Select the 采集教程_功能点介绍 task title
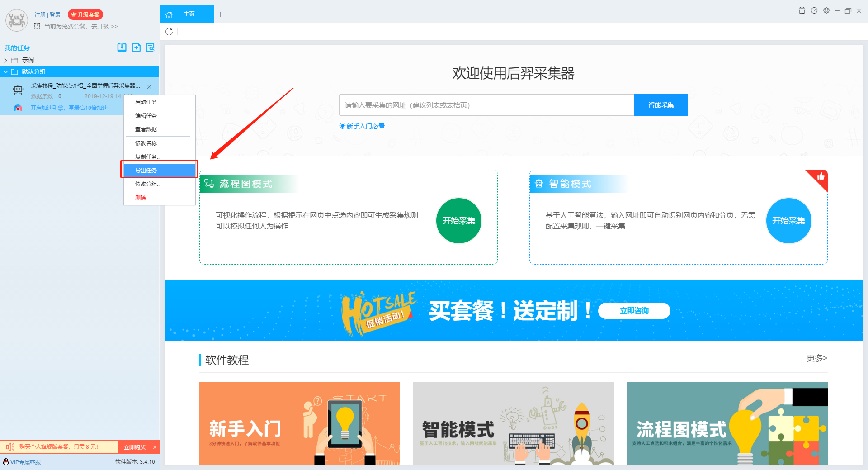This screenshot has width=868, height=470. click(x=85, y=85)
